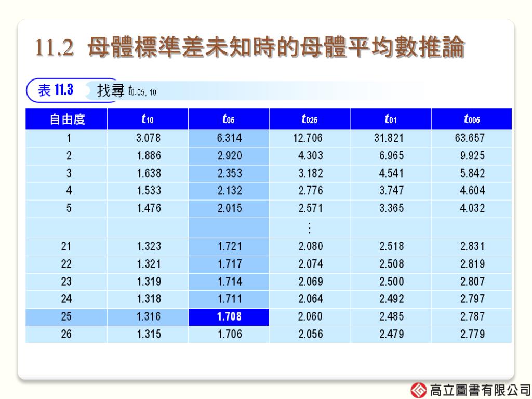This screenshot has width=532, height=399.
Task: Click the value 6.314
Action: coord(229,138)
